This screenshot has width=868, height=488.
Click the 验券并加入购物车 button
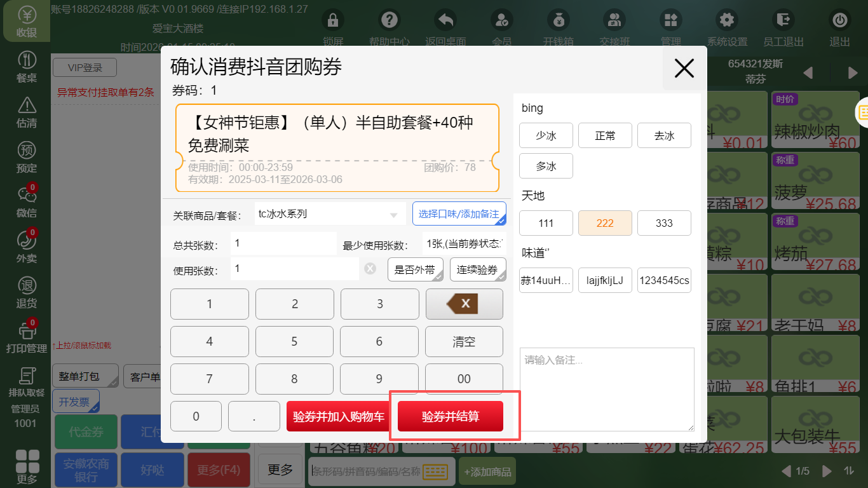338,417
